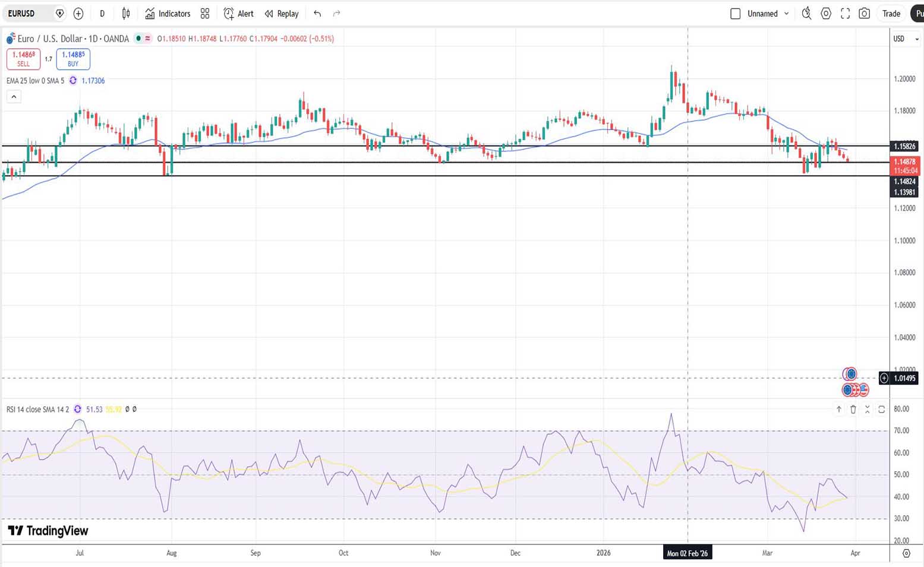The width and height of the screenshot is (924, 567).
Task: Open the Indicators menu
Action: 168,14
